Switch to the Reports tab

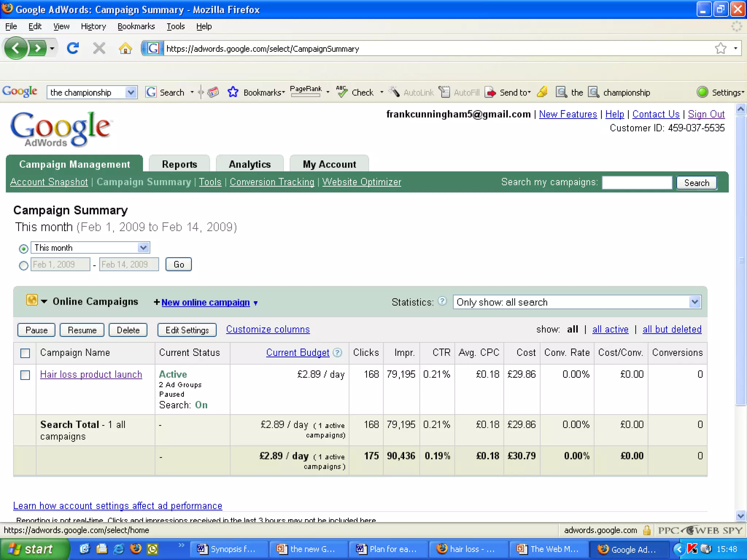pyautogui.click(x=179, y=164)
